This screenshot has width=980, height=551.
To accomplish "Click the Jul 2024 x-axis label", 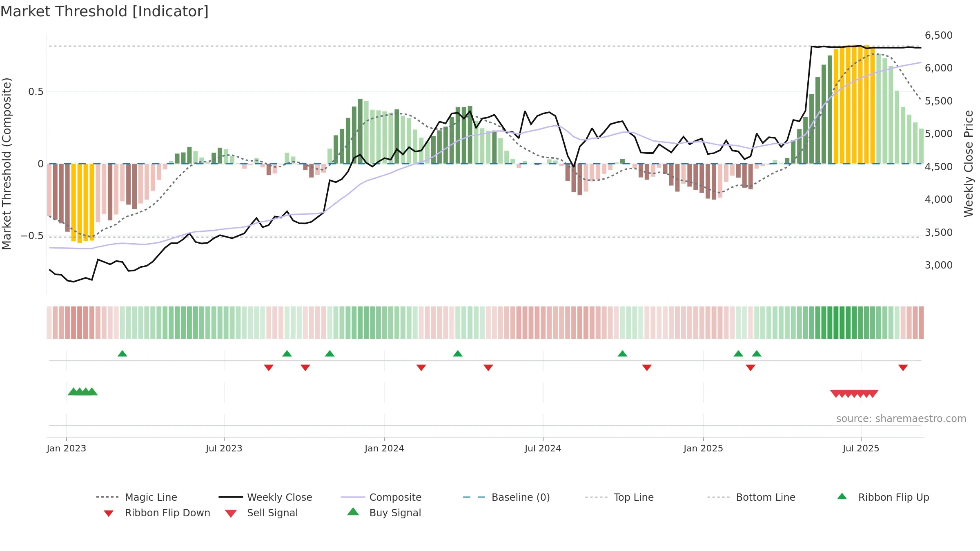I will pos(543,448).
